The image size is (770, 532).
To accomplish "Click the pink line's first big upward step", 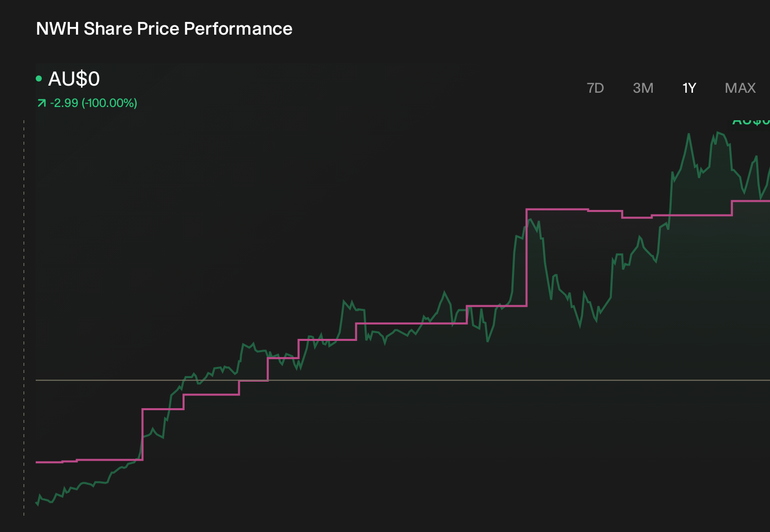I will [142, 435].
